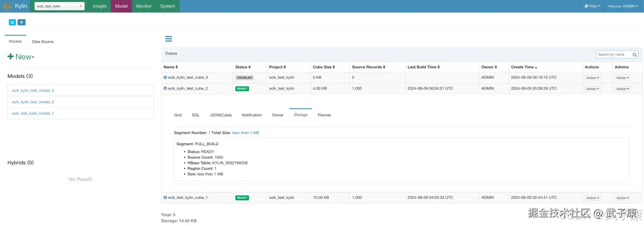The image size is (644, 226).
Task: Click the 'less than 1 MB' total size value
Action: click(246, 133)
